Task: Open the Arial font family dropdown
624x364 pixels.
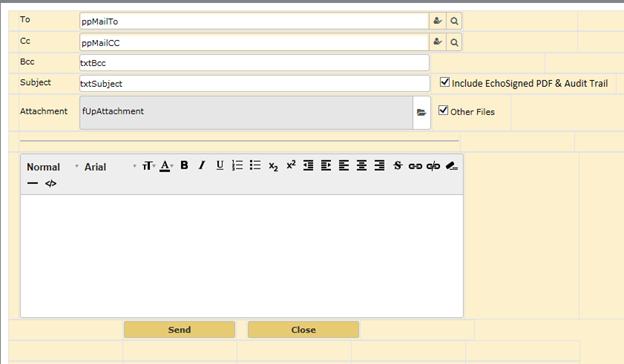Action: [110, 167]
